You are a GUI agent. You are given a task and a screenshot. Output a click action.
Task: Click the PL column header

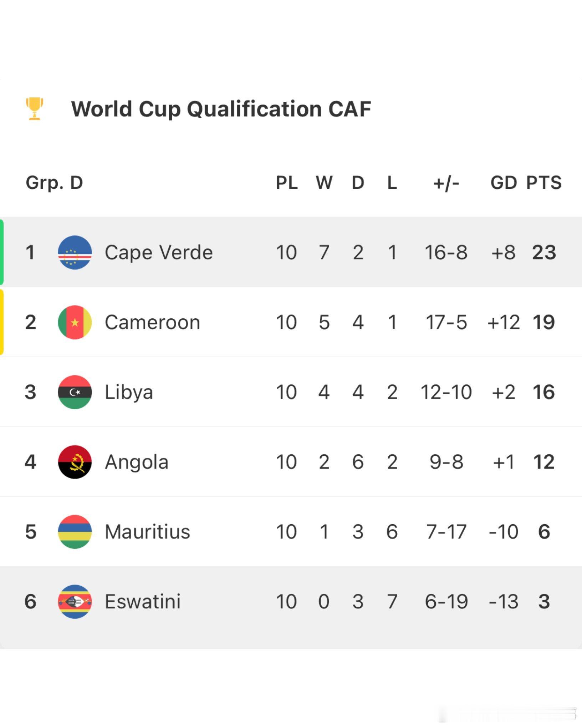coord(287,182)
